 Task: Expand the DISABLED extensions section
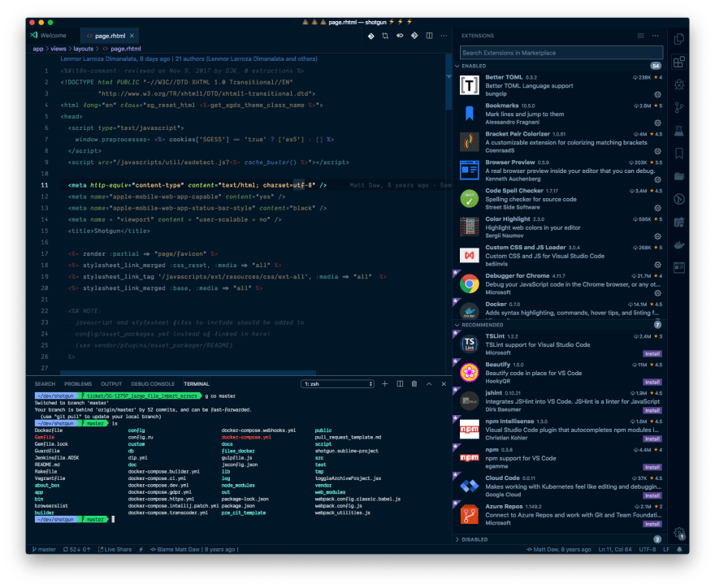point(559,539)
